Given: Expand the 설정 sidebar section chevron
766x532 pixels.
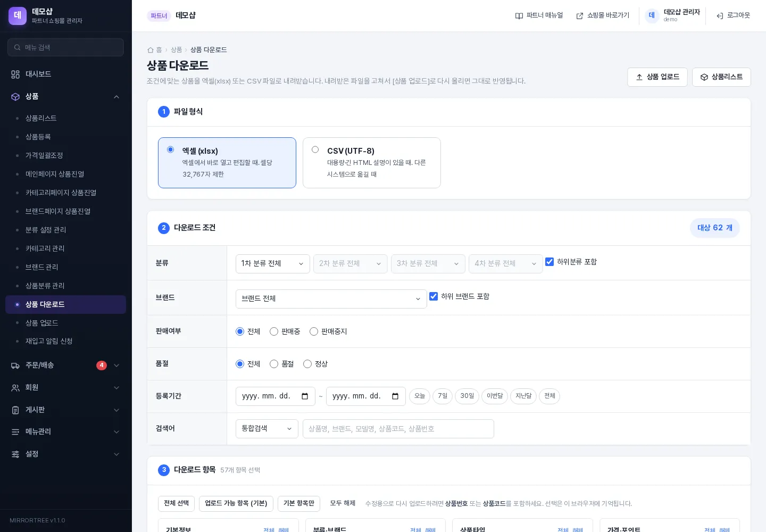Looking at the screenshot, I should [x=116, y=454].
